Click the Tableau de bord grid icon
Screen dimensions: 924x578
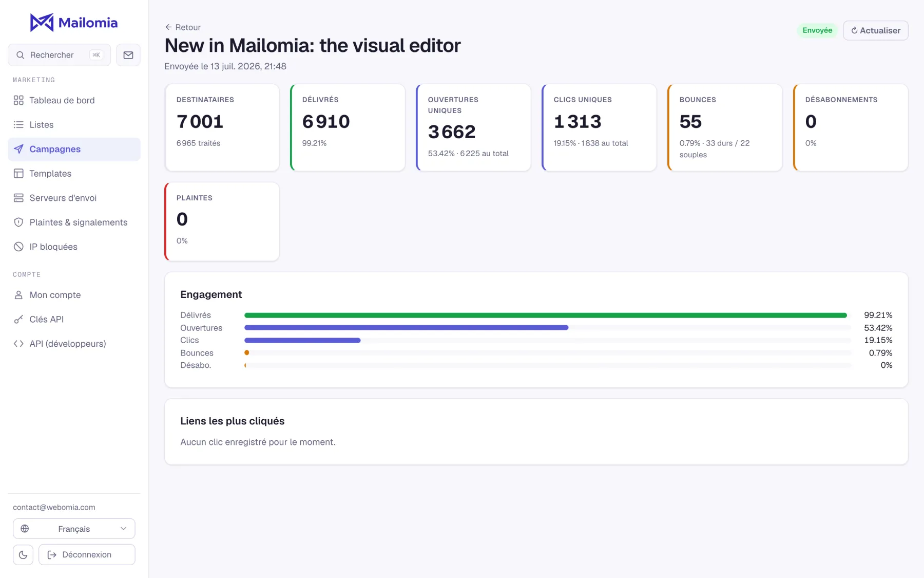click(x=18, y=100)
